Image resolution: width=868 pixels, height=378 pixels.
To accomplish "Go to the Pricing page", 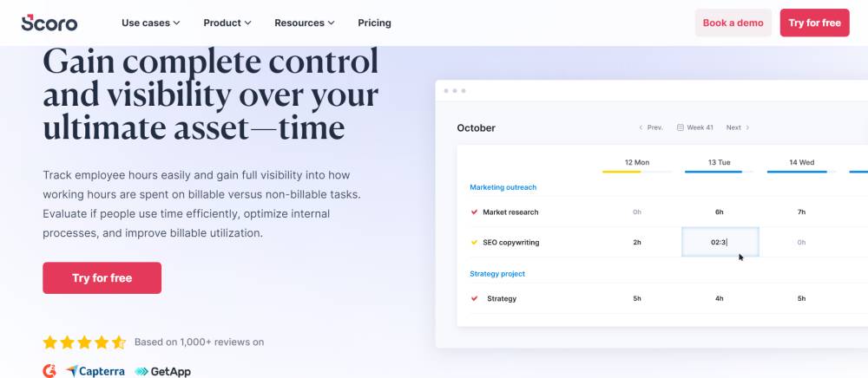I will (x=374, y=23).
